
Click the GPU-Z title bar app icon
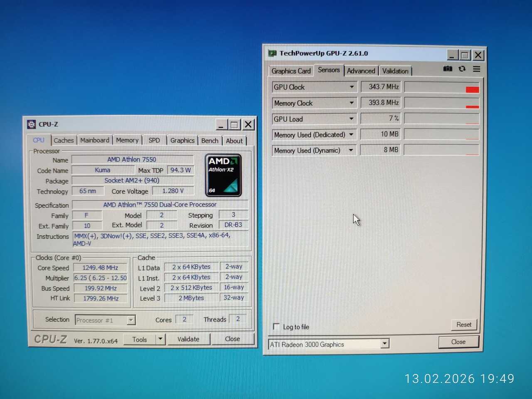click(272, 53)
